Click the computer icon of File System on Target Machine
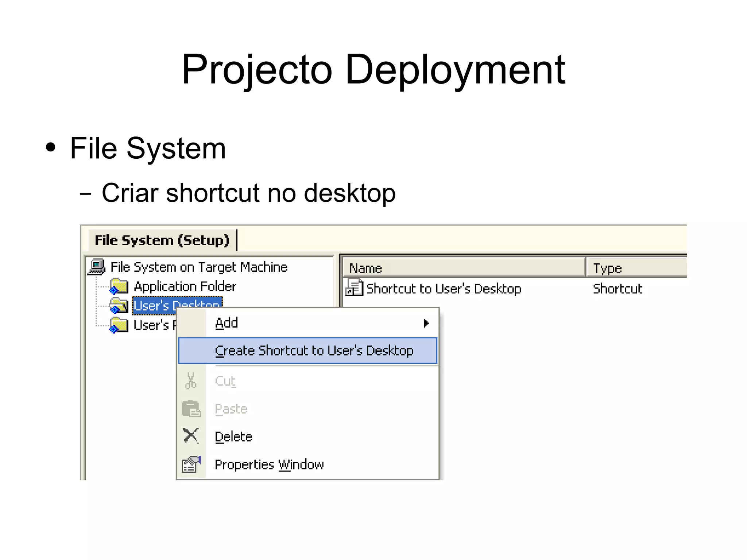Screen dimensions: 747x560 97,267
